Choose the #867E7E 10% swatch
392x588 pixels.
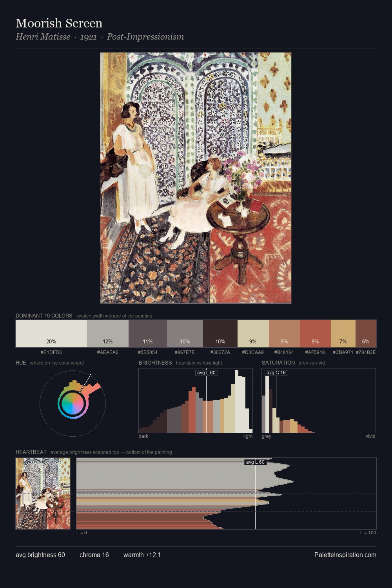(x=185, y=334)
